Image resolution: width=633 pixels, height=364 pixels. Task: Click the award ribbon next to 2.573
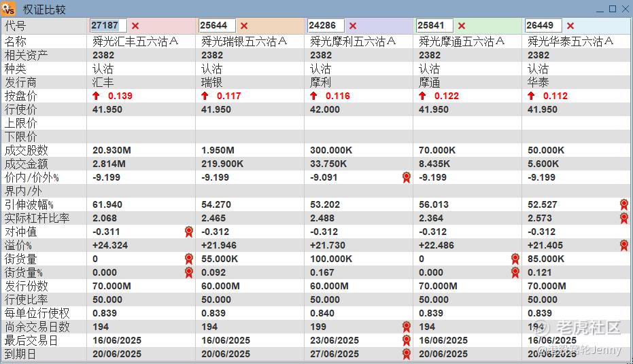click(624, 218)
